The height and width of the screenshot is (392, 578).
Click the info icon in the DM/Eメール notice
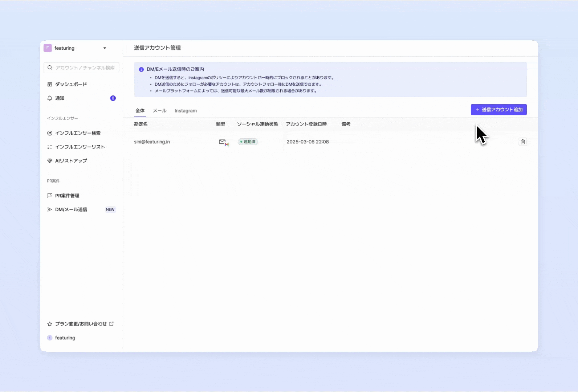click(x=141, y=69)
